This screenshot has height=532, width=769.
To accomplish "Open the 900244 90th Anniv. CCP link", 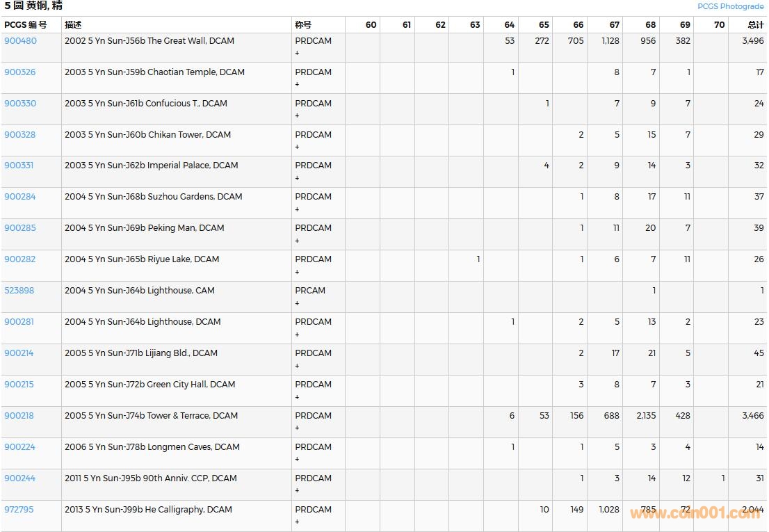I will 20,478.
